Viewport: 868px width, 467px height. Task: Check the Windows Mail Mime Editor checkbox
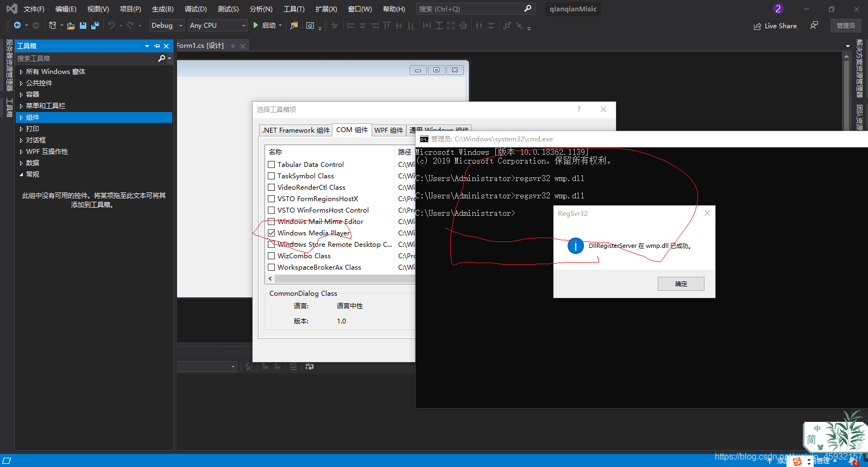click(x=271, y=221)
